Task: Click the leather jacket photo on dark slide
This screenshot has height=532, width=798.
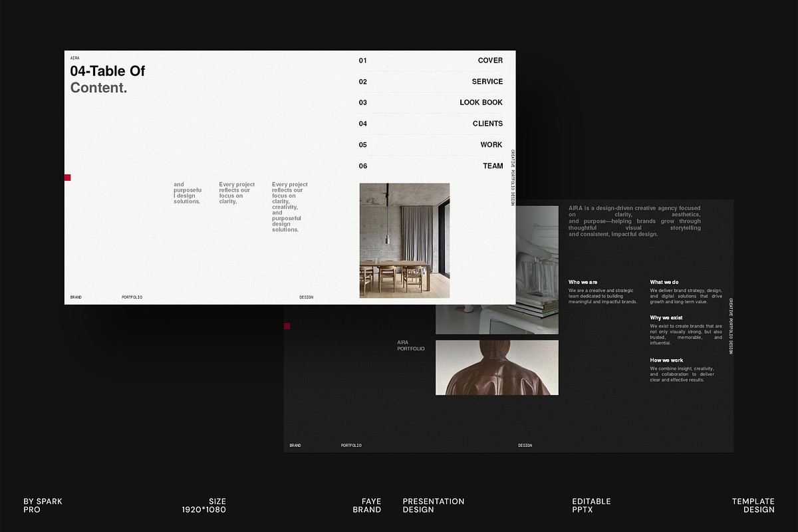Action: tap(497, 368)
